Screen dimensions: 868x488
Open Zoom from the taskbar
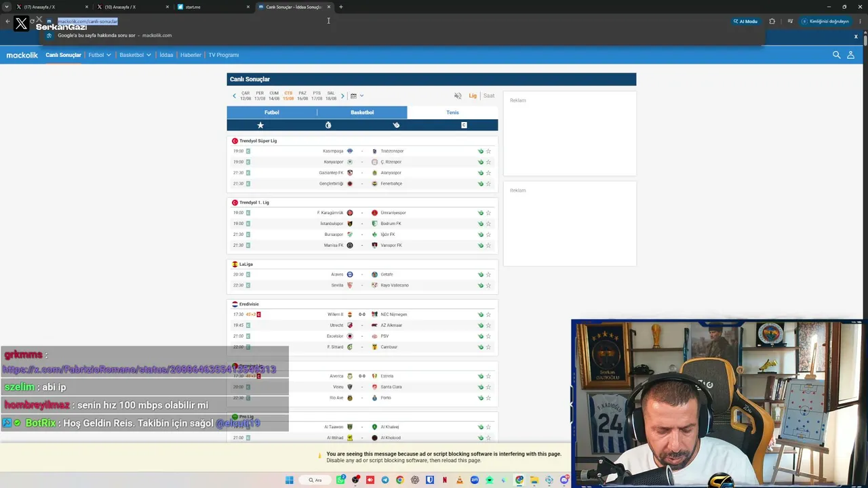click(x=475, y=480)
